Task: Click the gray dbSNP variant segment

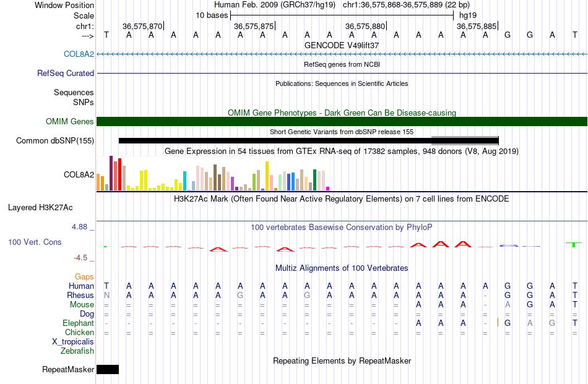Action: coord(465,140)
